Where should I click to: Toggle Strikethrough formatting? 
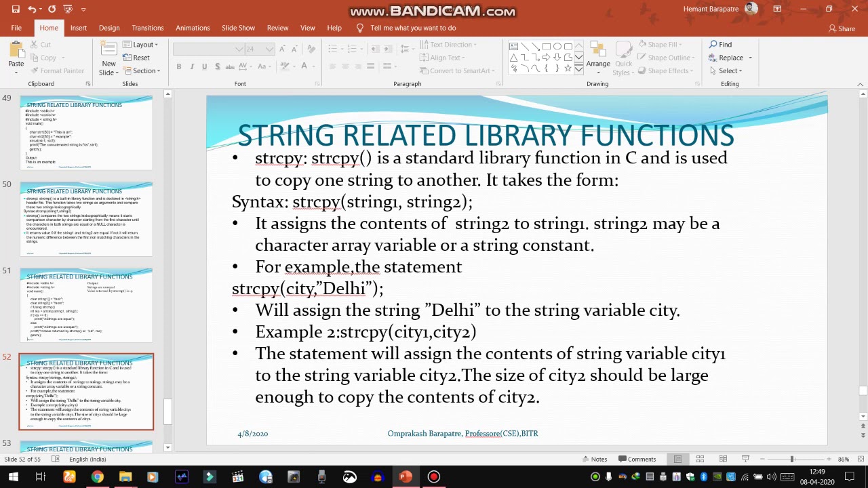[x=231, y=66]
